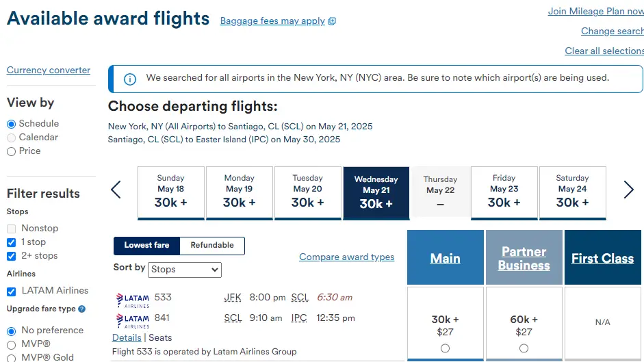This screenshot has width=644, height=362.
Task: Uncheck the LATAM Airlines filter
Action: [x=11, y=292]
